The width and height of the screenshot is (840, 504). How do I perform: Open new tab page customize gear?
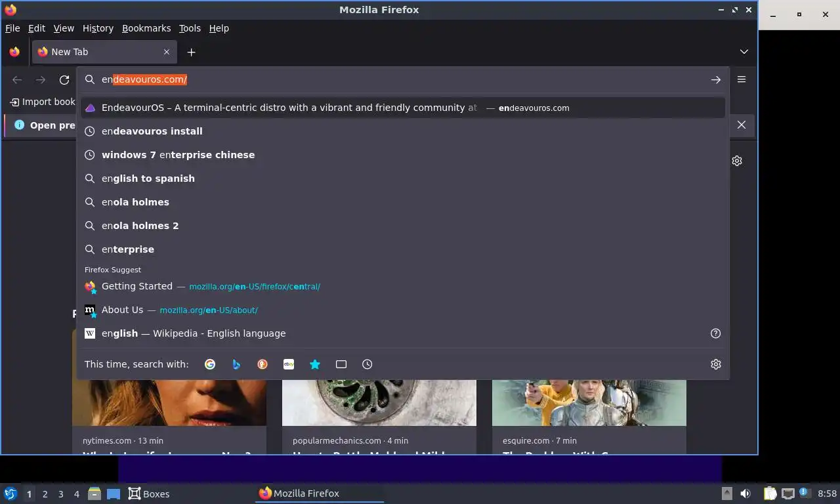click(737, 161)
